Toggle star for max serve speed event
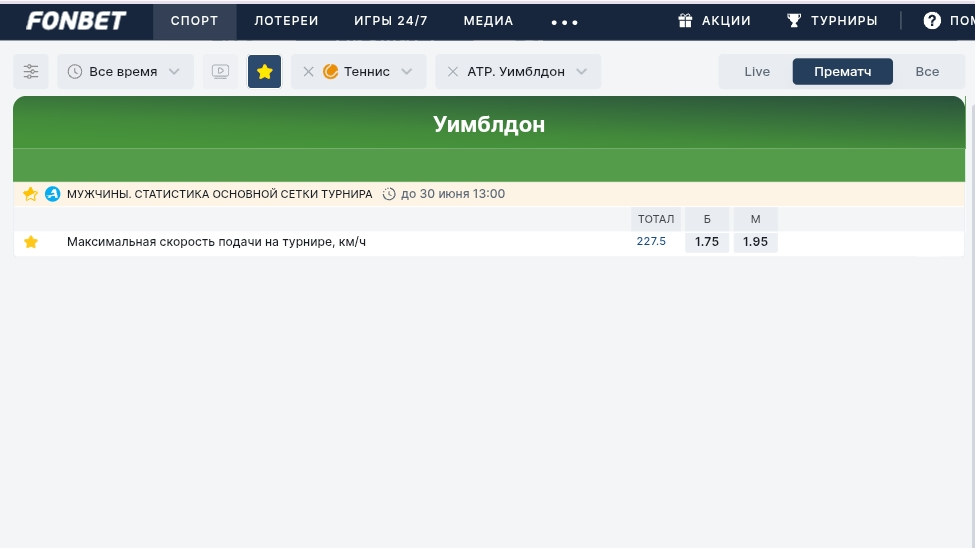 coord(30,242)
